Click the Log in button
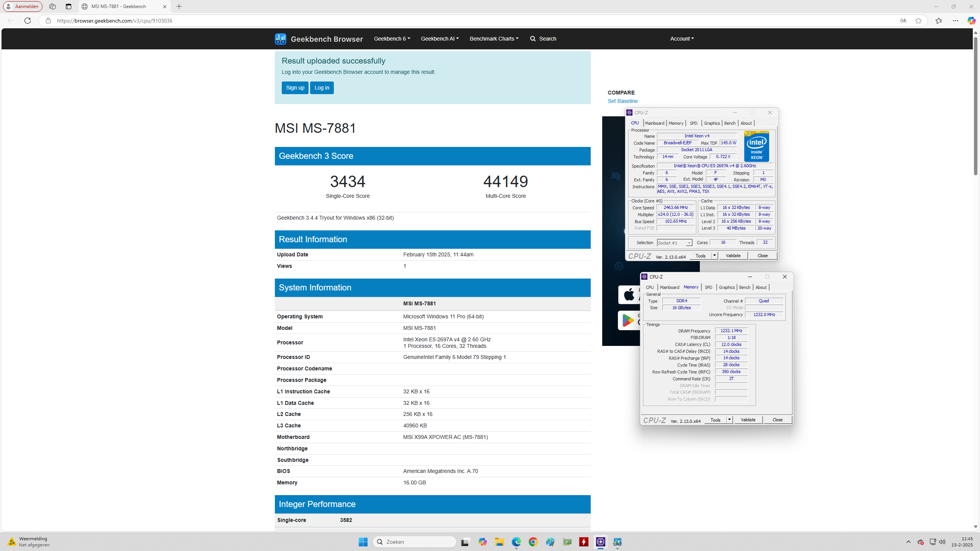The height and width of the screenshot is (551, 980). [x=322, y=88]
